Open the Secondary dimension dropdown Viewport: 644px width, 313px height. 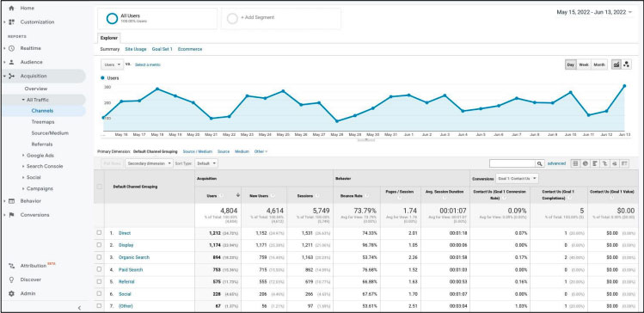tap(149, 163)
